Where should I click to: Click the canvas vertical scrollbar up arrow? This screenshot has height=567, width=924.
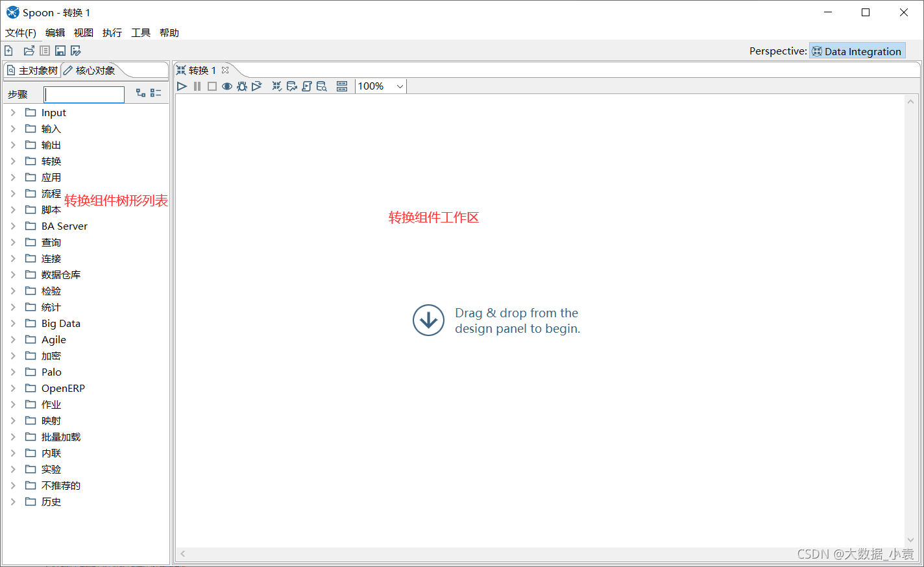(910, 101)
